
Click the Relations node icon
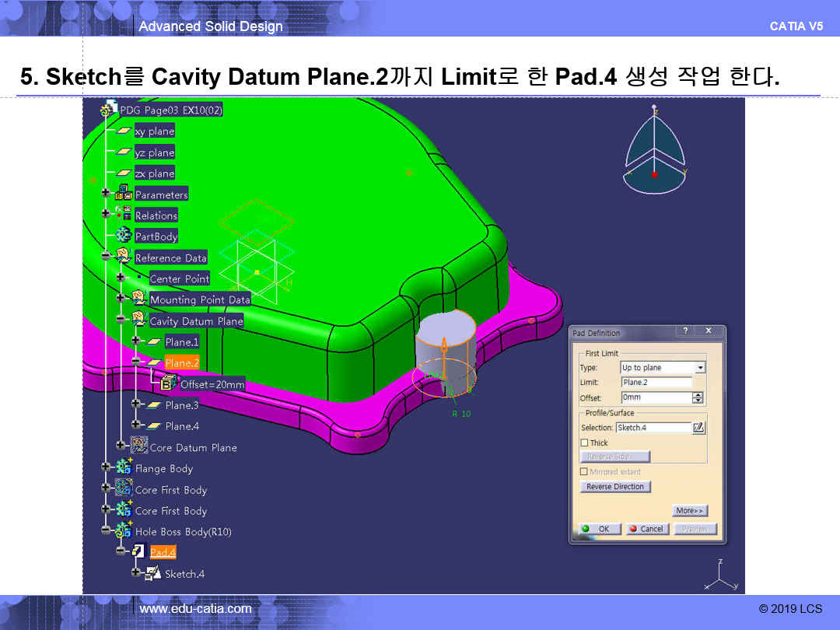(x=124, y=215)
